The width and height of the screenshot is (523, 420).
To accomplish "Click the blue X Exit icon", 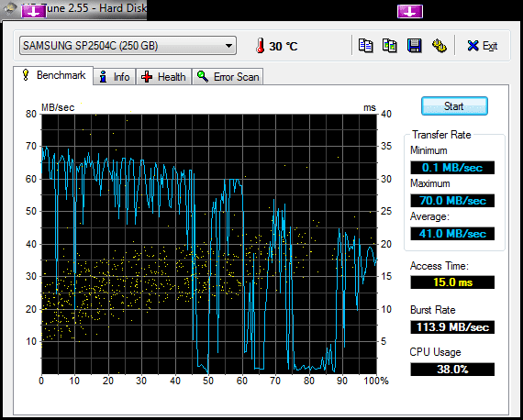I will (473, 46).
